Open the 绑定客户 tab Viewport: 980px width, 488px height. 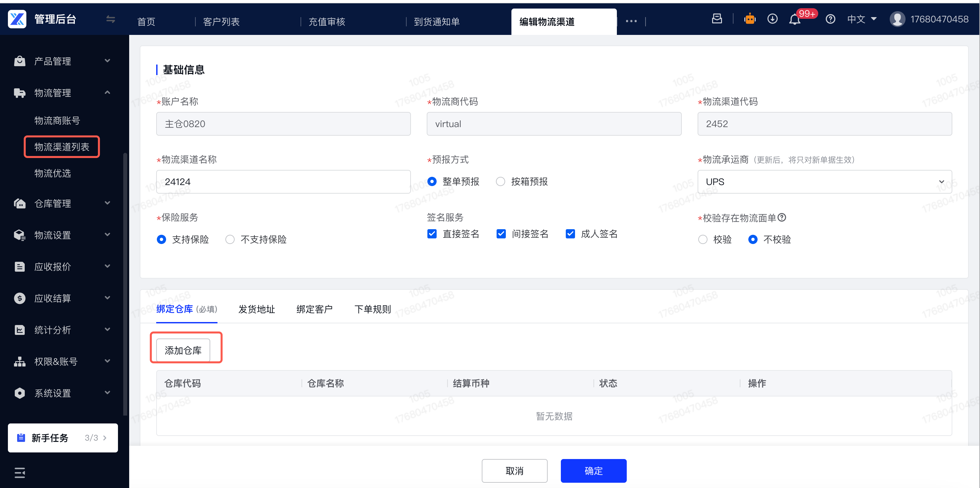[x=315, y=310]
